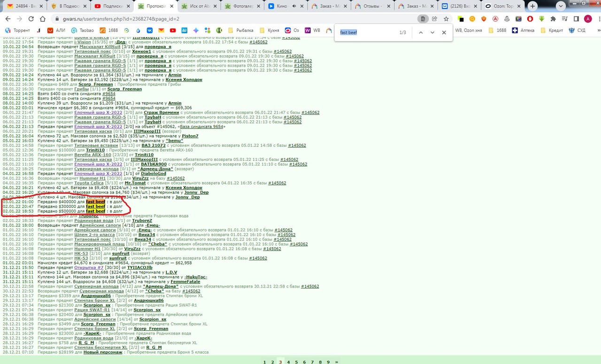Open the АЛИ bookmark
Viewport: 601px width, 364px height.
point(56,30)
